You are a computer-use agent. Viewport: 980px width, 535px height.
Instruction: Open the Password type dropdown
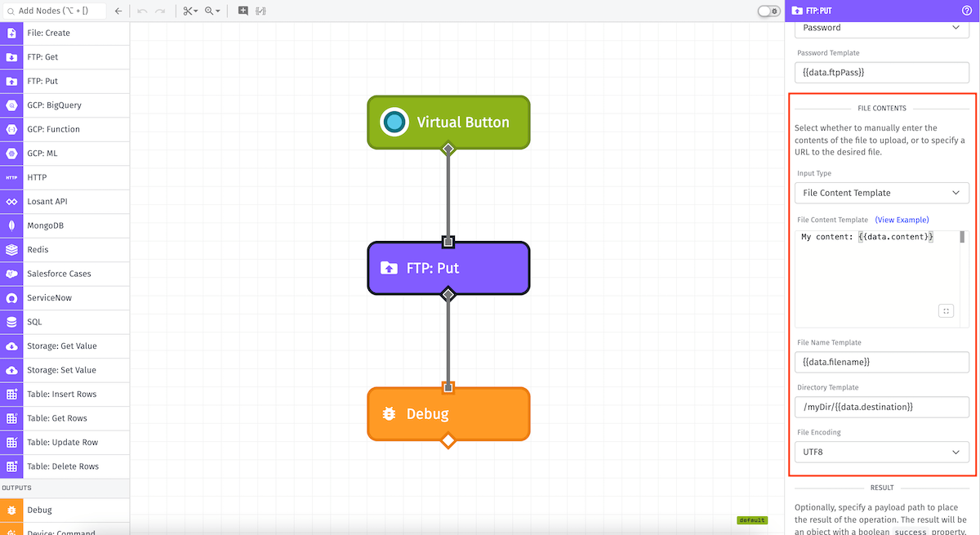882,28
